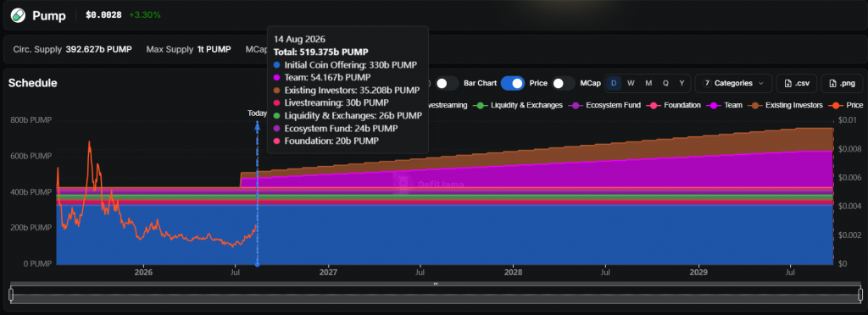Open the 7 Categories dropdown
868x315 pixels.
(733, 84)
